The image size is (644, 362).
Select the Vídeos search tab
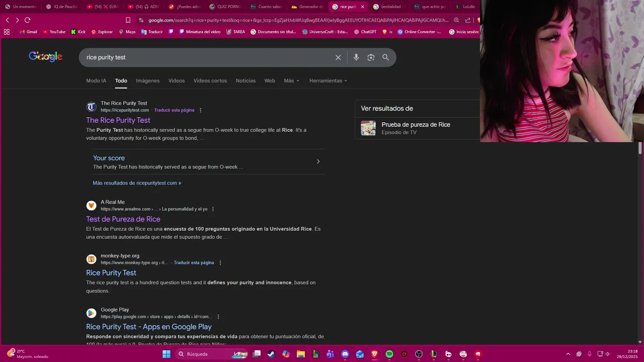coord(177,80)
